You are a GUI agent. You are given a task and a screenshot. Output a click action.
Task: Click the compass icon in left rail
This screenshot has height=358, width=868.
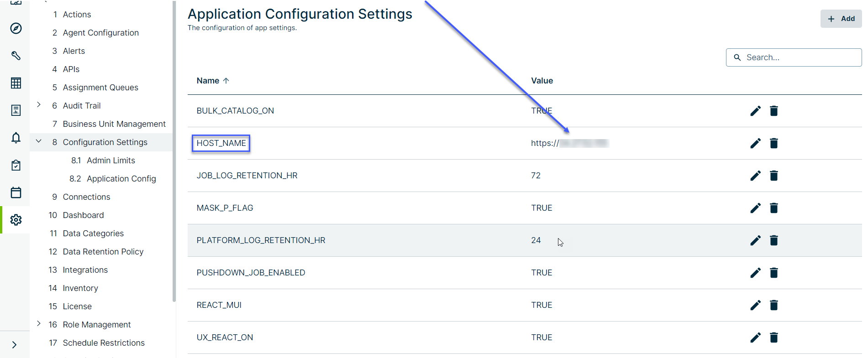16,28
